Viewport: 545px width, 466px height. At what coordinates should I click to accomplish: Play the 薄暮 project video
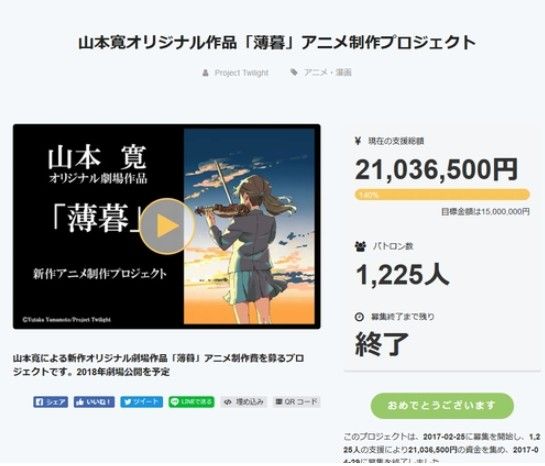(167, 226)
